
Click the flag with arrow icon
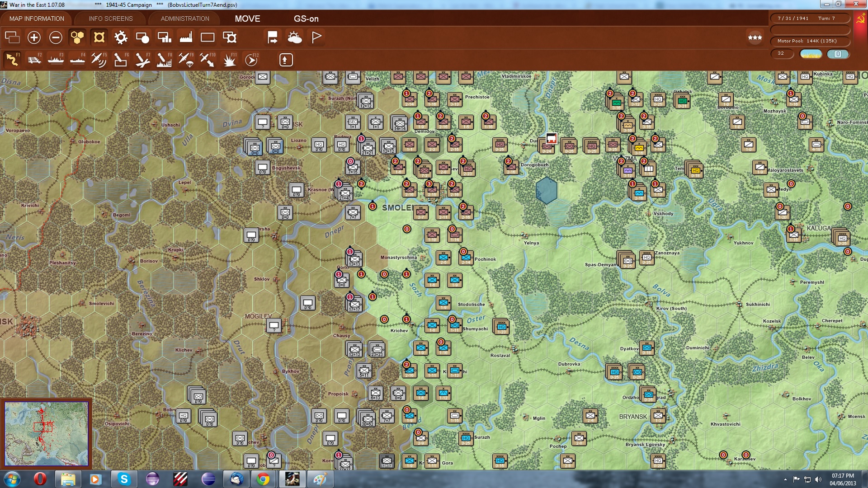coord(273,37)
